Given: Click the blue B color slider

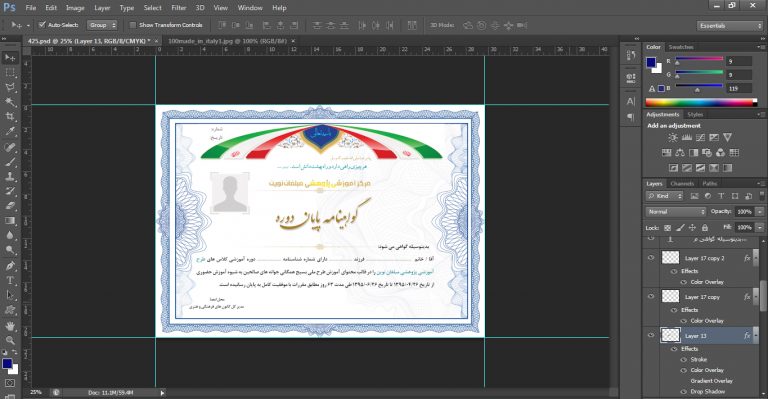Looking at the screenshot, I should tap(699, 87).
